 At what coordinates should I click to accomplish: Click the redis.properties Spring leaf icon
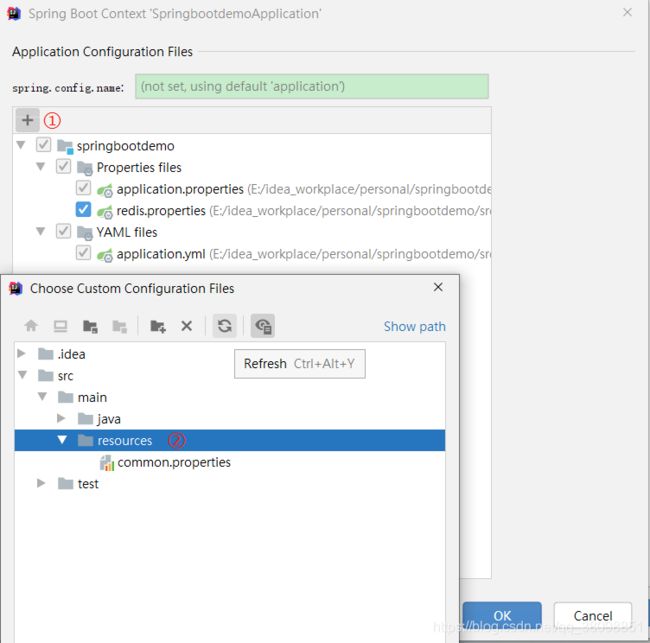tap(105, 211)
